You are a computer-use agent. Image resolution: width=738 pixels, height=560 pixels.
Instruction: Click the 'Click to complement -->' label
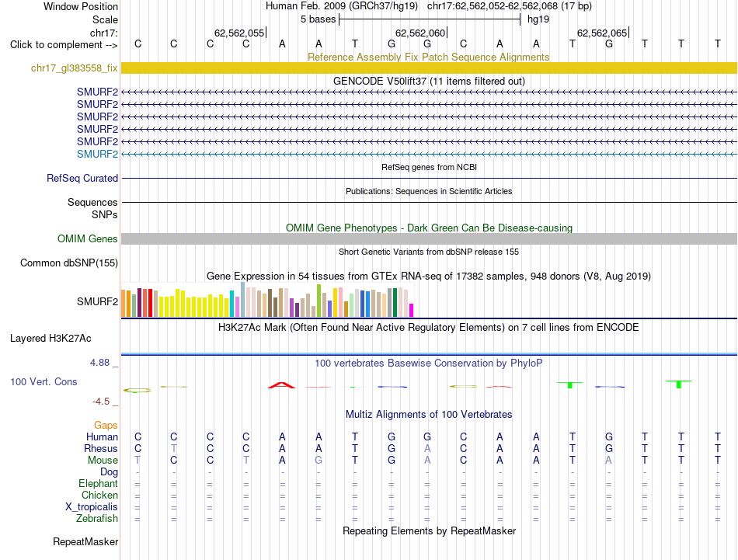tap(64, 45)
